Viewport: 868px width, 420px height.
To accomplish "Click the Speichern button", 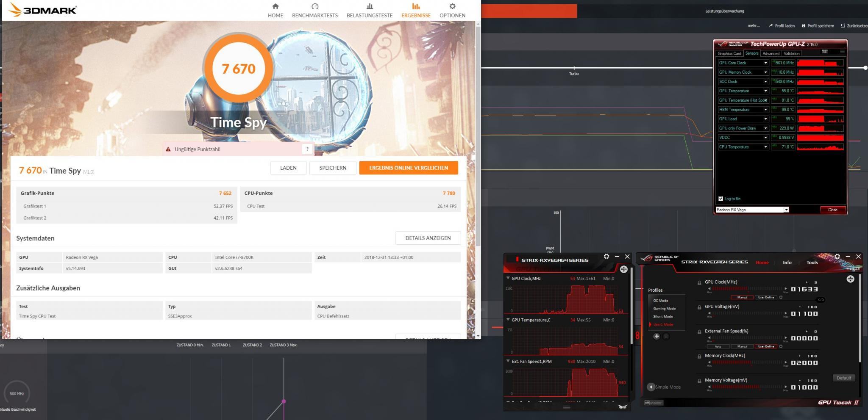I will tap(333, 168).
